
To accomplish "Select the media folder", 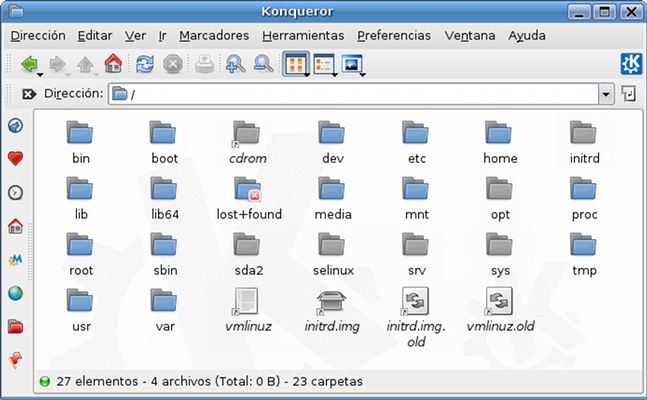I will pyautogui.click(x=333, y=199).
